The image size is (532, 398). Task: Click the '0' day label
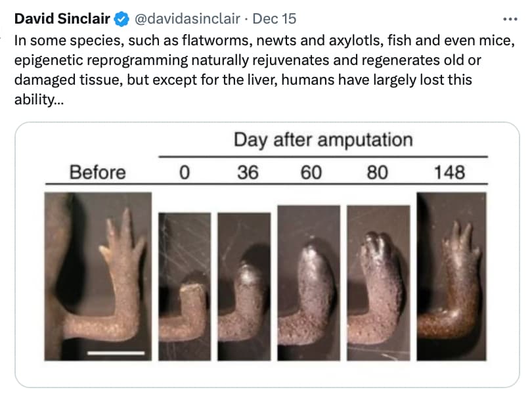[185, 172]
